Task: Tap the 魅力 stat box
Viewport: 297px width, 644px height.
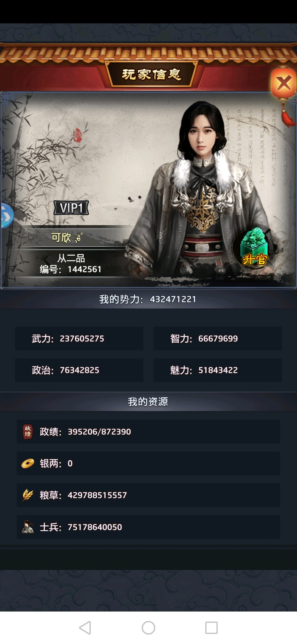Action: click(218, 370)
